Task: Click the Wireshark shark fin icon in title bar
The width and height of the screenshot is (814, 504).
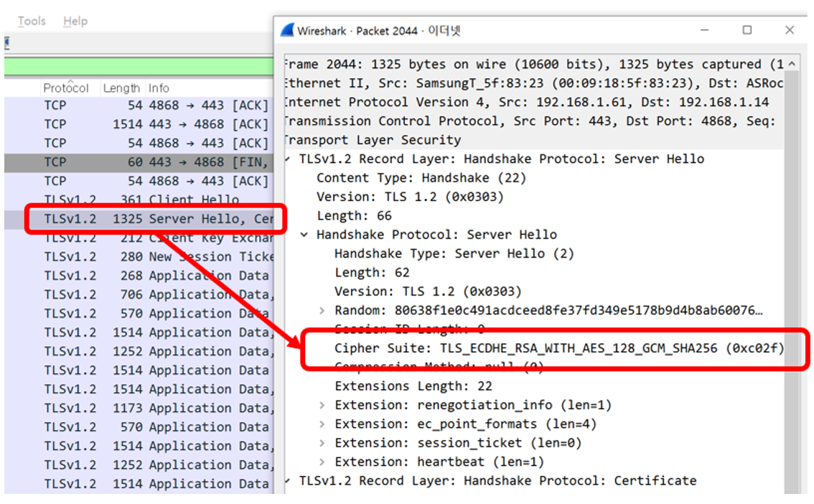Action: point(287,30)
